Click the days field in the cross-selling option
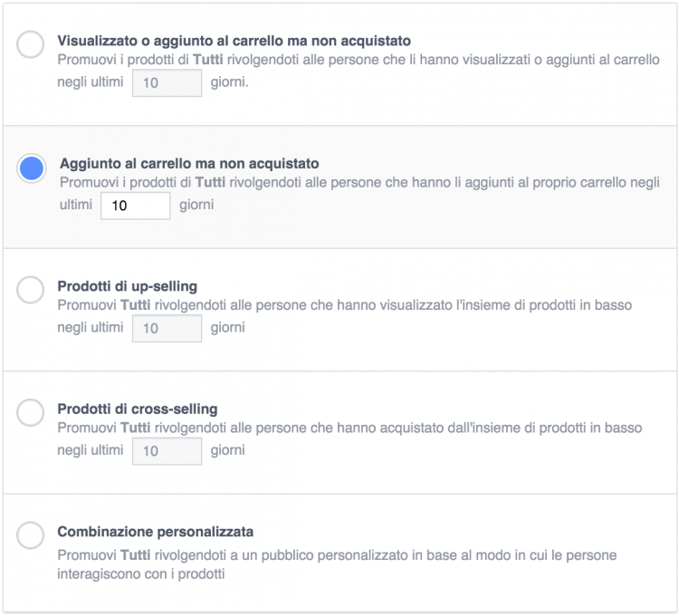Image resolution: width=679 pixels, height=616 pixels. click(x=167, y=450)
